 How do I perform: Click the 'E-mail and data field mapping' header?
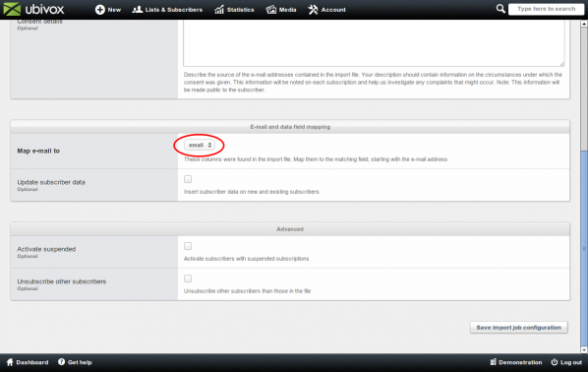[x=290, y=127]
